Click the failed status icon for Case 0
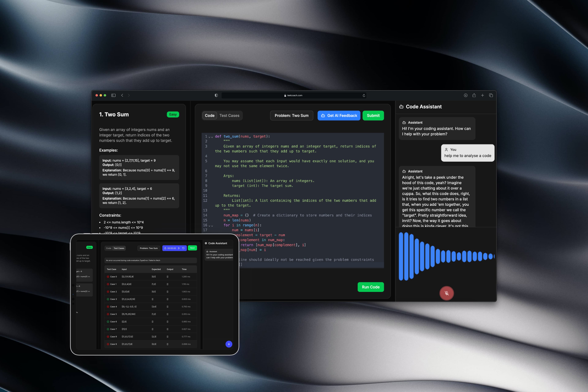588x392 pixels. pyautogui.click(x=108, y=277)
